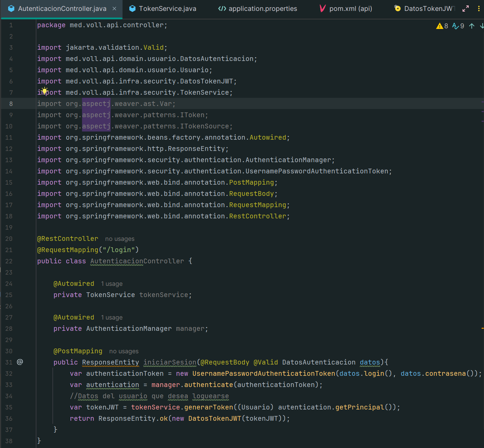The width and height of the screenshot is (484, 448).
Task: Click the return ResponseEntity.ok statement
Action: coord(180,419)
